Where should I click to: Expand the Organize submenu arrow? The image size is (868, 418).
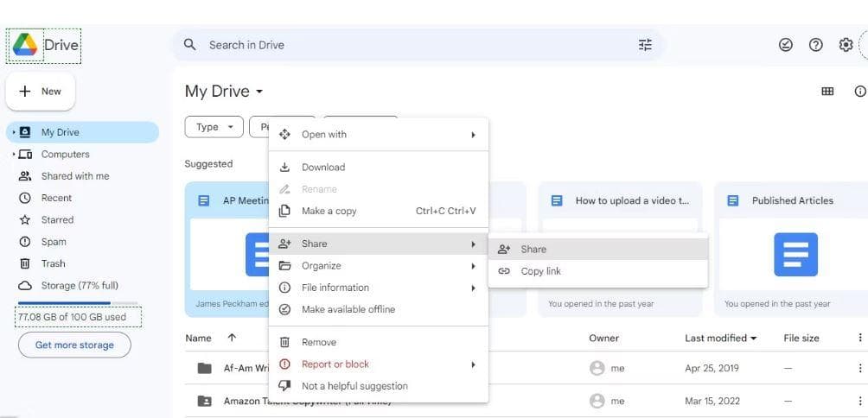click(x=473, y=266)
